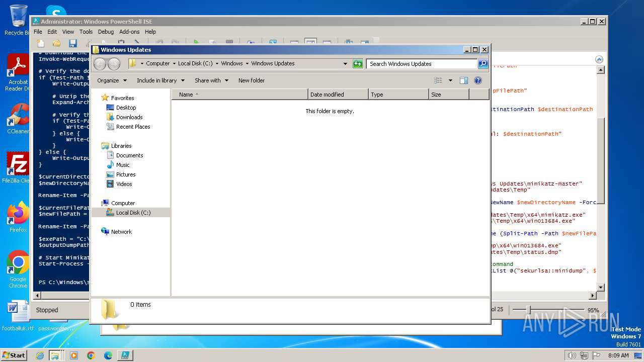Adjust the PowerShell ISE zoom slider

point(528,310)
